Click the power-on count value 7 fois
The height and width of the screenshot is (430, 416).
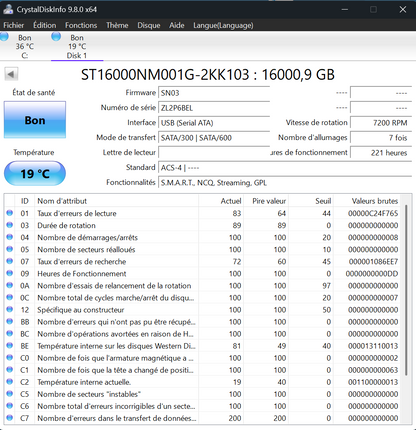click(x=381, y=138)
